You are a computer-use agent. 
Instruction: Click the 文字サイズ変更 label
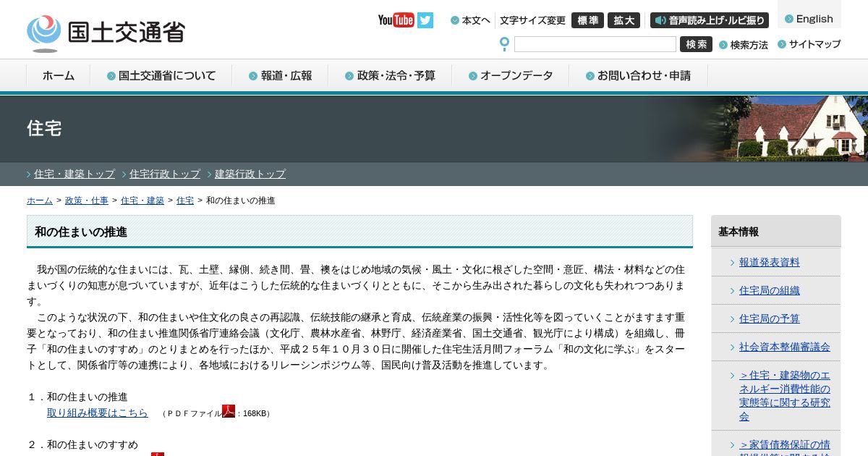(532, 20)
